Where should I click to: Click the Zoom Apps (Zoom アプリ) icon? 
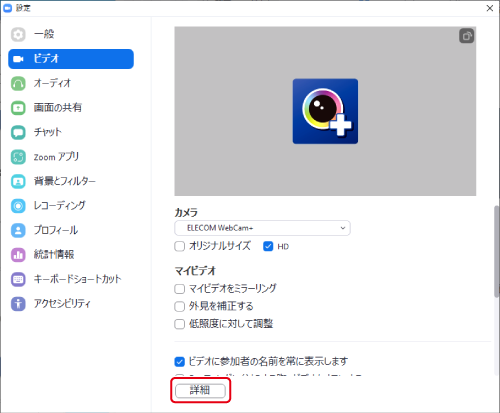coord(18,157)
